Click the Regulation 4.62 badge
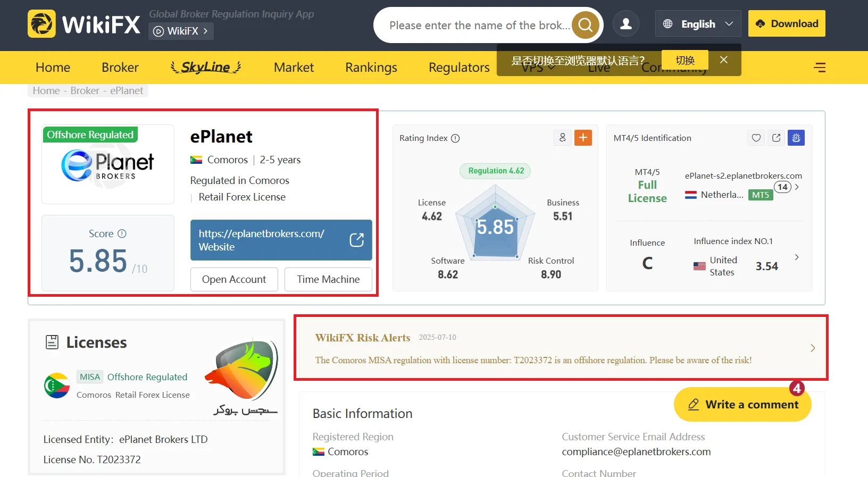The height and width of the screenshot is (477, 868). pos(496,171)
